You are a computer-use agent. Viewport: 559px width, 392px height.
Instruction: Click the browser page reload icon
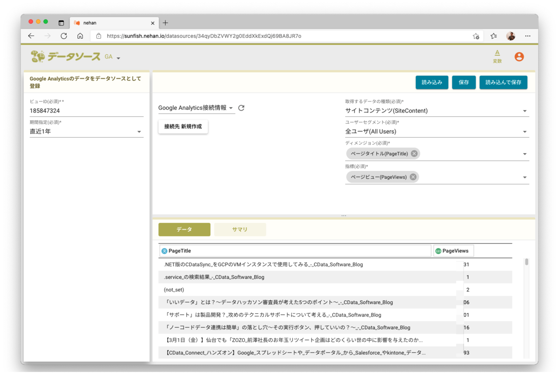64,35
